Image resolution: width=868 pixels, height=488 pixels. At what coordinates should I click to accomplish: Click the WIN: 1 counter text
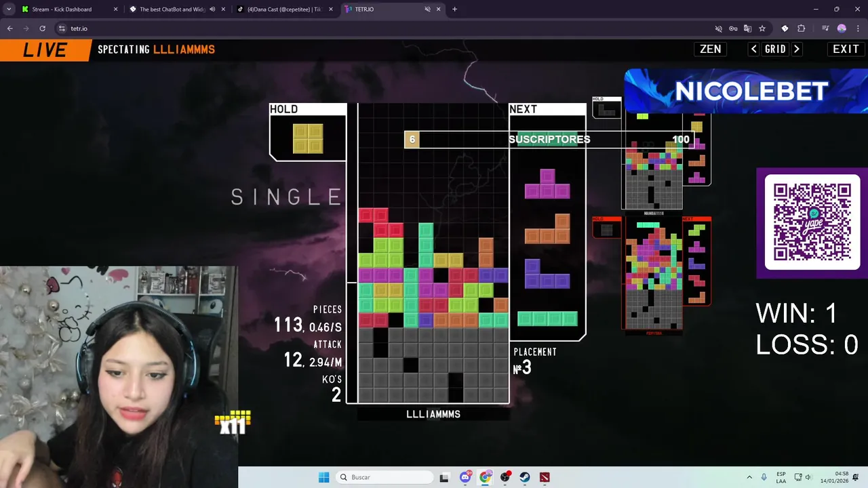[x=797, y=313]
